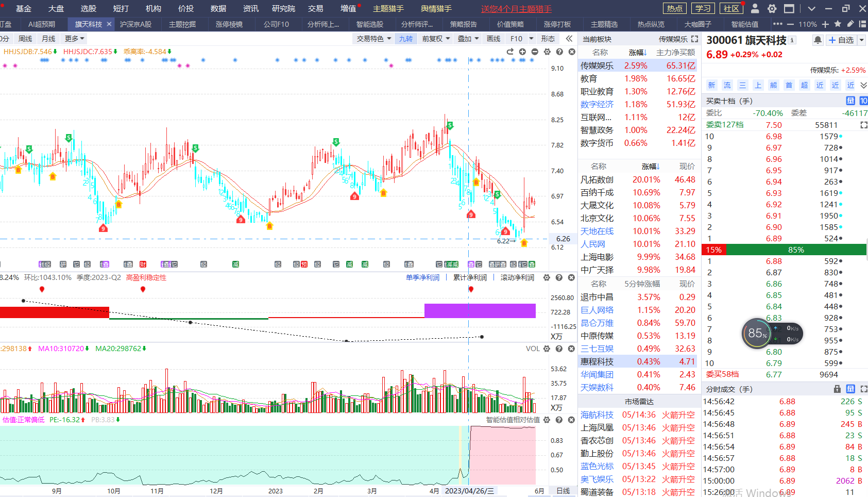Click stock info icon beside 旗天科技
The image size is (868, 497).
point(792,40)
